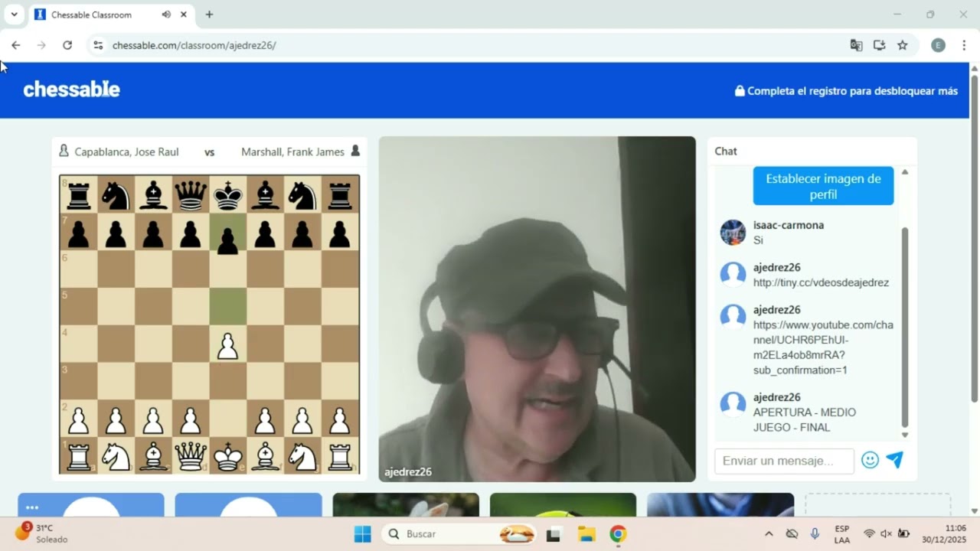This screenshot has width=980, height=551.
Task: Click the address bar URL
Action: [194, 45]
